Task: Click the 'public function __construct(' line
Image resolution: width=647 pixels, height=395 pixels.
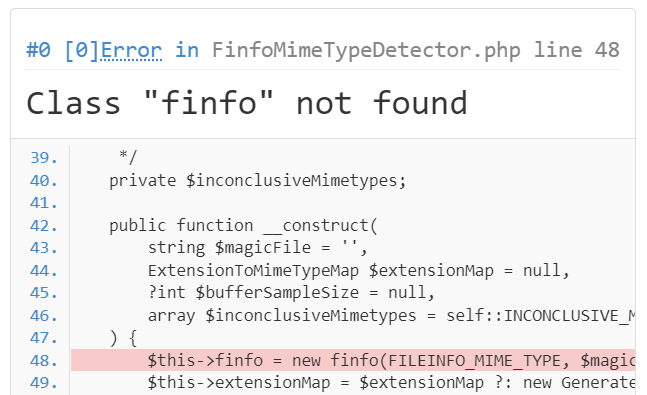Action: pos(243,226)
